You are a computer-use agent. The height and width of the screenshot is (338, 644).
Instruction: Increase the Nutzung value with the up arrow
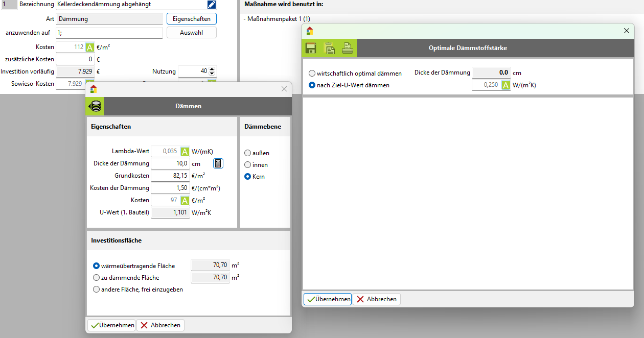click(213, 69)
